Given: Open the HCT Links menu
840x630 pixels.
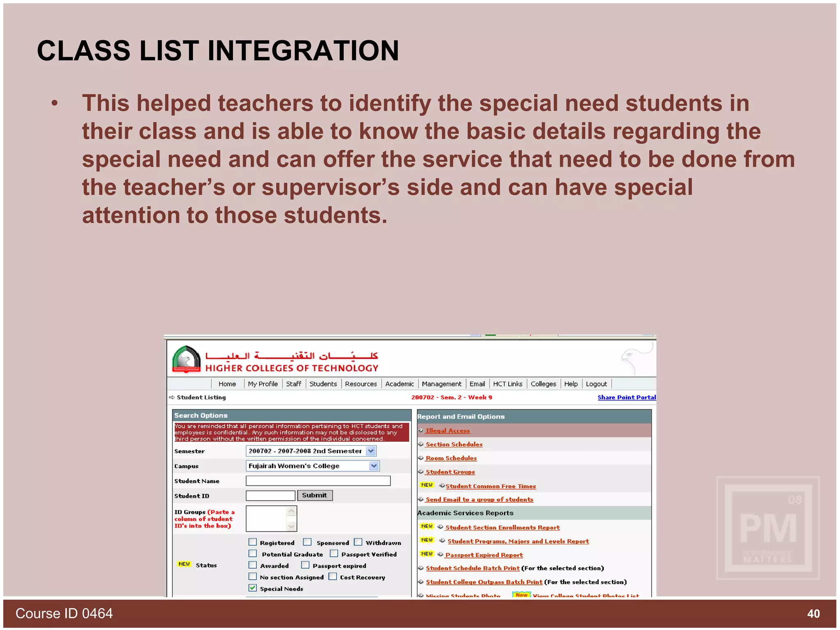Looking at the screenshot, I should coord(508,384).
